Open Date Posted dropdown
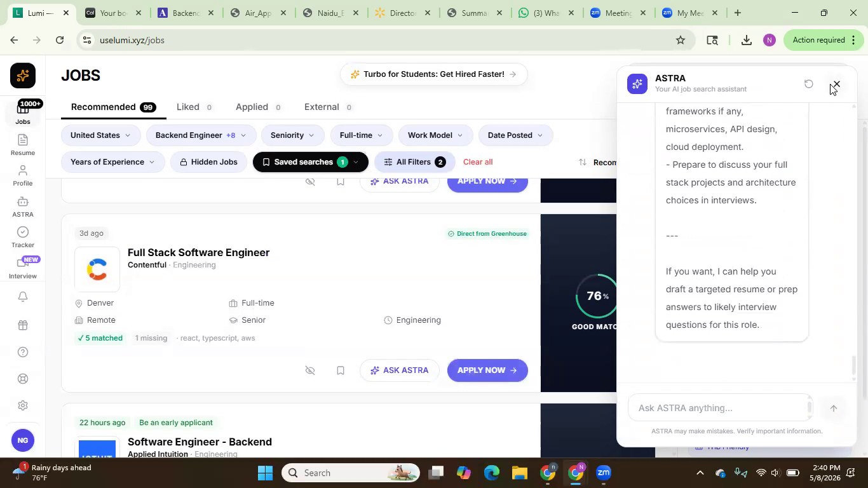This screenshot has width=868, height=488. pos(515,135)
